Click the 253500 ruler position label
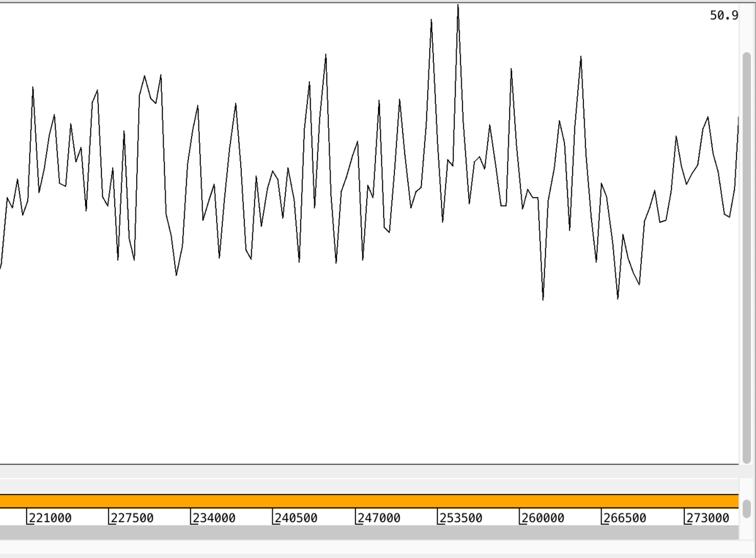Image resolution: width=756 pixels, height=558 pixels. pos(461,518)
